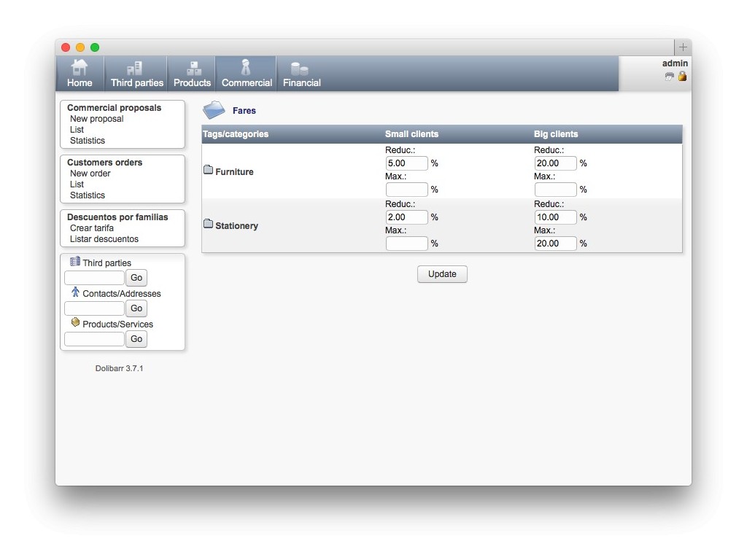The image size is (747, 560).
Task: Edit Stationery Big clients Reduc. field
Action: click(x=555, y=217)
